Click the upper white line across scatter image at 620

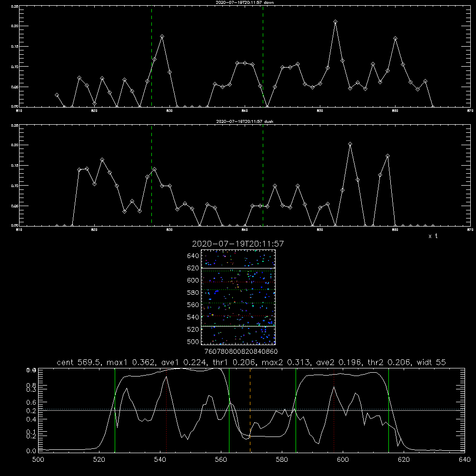(238, 268)
